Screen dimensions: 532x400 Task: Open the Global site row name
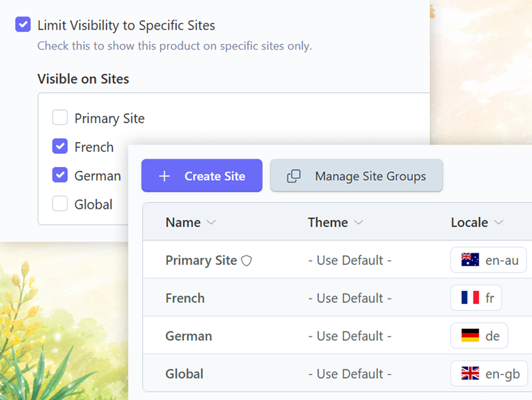click(x=184, y=373)
